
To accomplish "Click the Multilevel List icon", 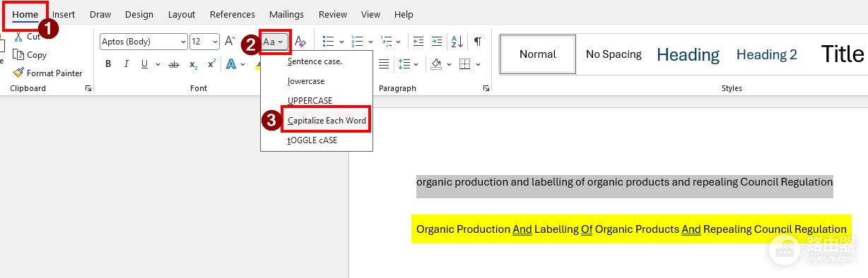I will pos(387,42).
